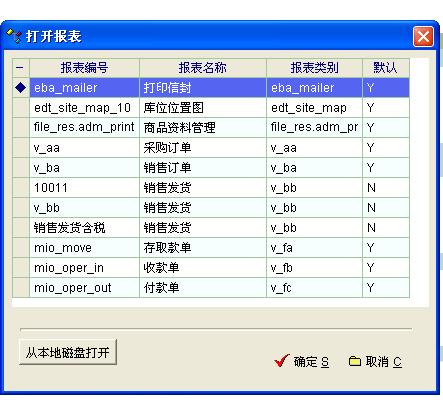
Task: Sort by the 报表编号 column header
Action: [84, 68]
